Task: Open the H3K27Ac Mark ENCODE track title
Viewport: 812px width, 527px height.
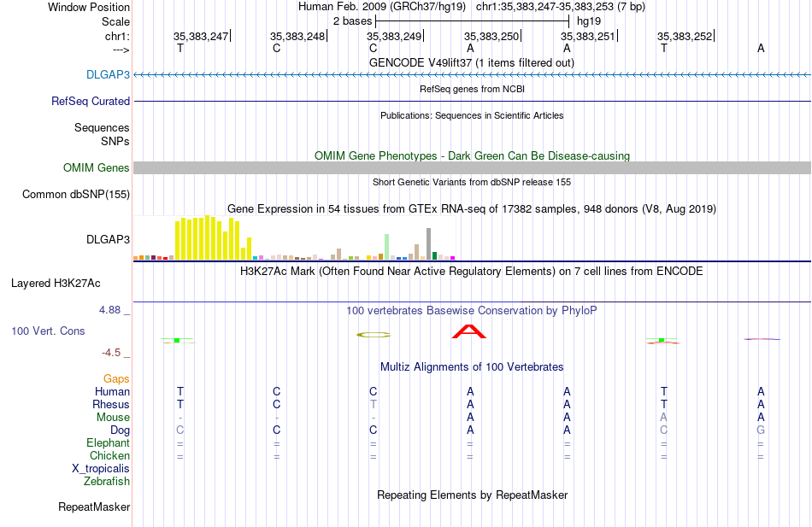Action: click(471, 272)
